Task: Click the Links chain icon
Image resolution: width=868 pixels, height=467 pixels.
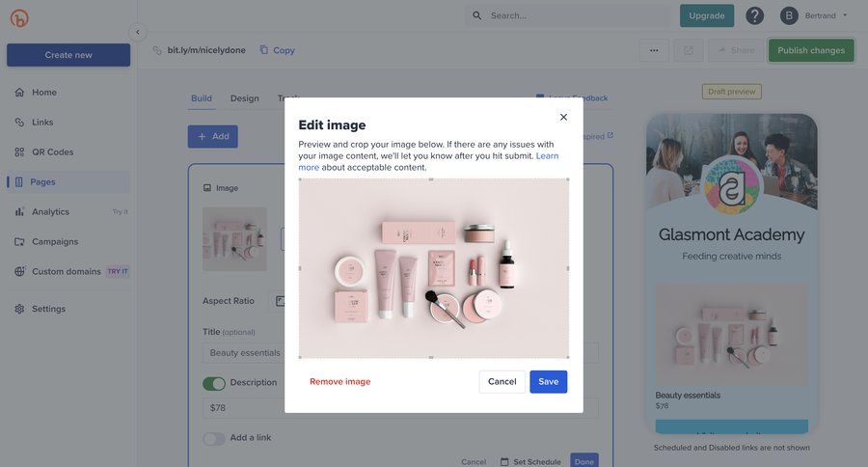Action: click(x=19, y=122)
